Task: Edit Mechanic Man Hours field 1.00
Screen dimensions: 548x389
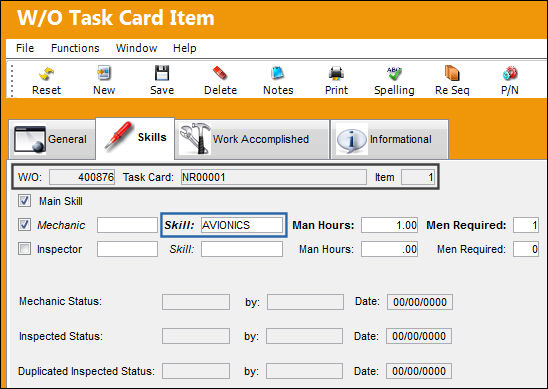Action: pos(389,225)
